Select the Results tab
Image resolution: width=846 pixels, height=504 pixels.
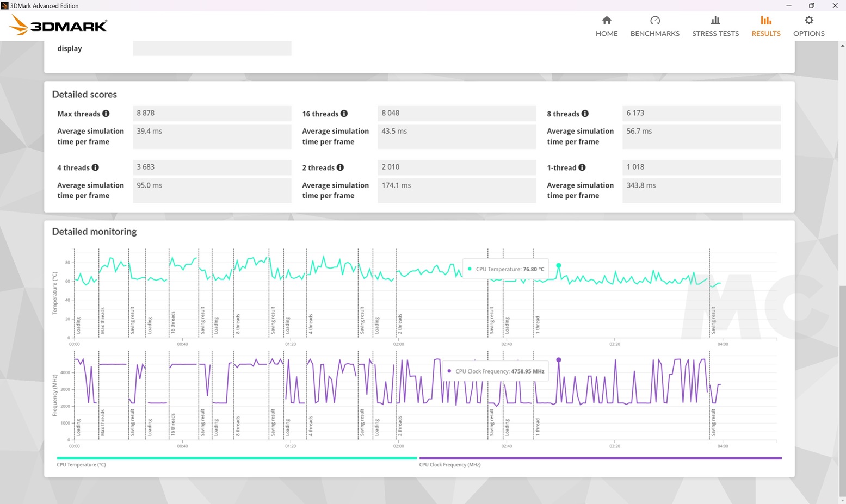pyautogui.click(x=765, y=26)
